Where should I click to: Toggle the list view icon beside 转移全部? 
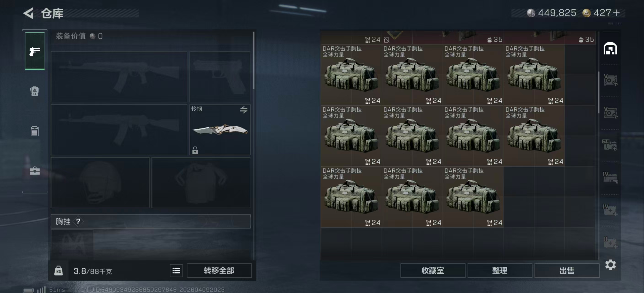[176, 271]
